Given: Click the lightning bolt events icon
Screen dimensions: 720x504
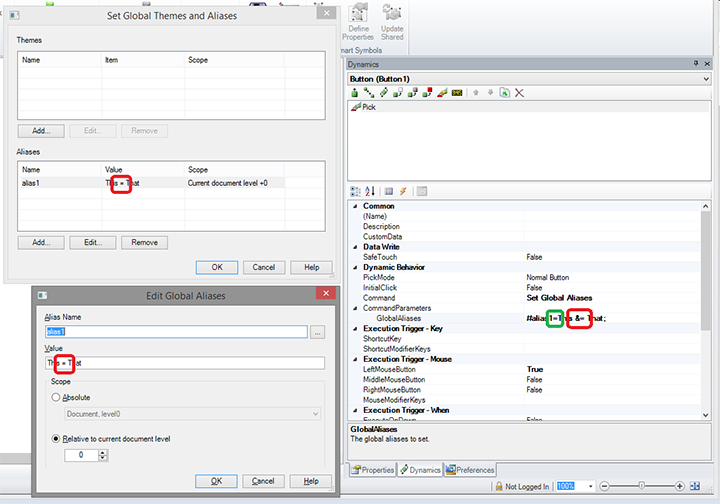Looking at the screenshot, I should pyautogui.click(x=403, y=191).
